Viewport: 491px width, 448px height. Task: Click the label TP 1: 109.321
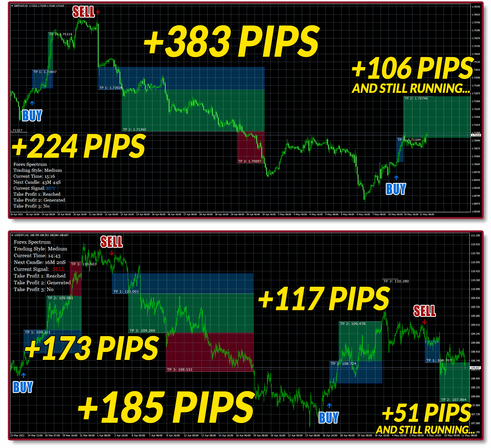[38, 332]
